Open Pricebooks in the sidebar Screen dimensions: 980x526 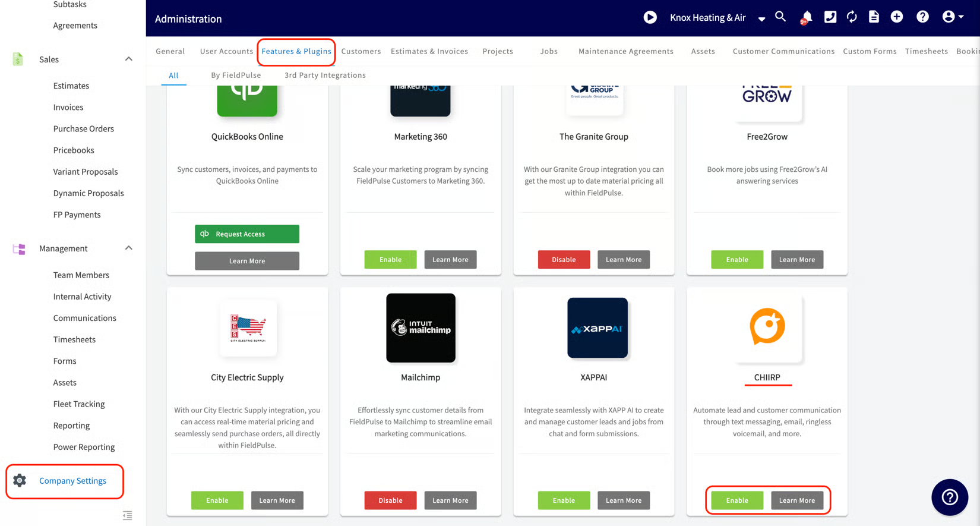74,150
